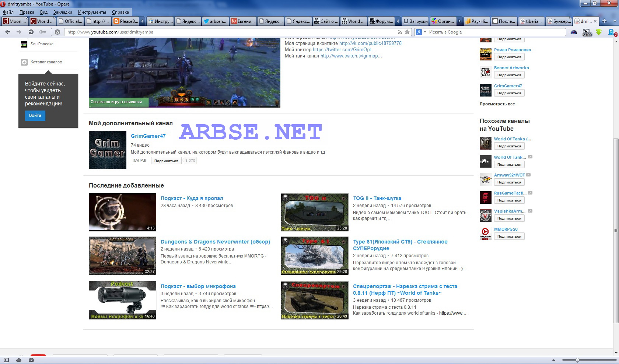This screenshot has width=619, height=364.
Task: Switch to the Pay-Hi tab
Action: 477,21
